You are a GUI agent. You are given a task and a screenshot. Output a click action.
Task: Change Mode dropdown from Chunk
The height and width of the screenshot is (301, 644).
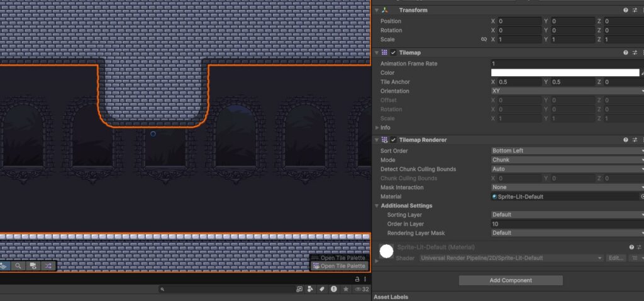[568, 159]
